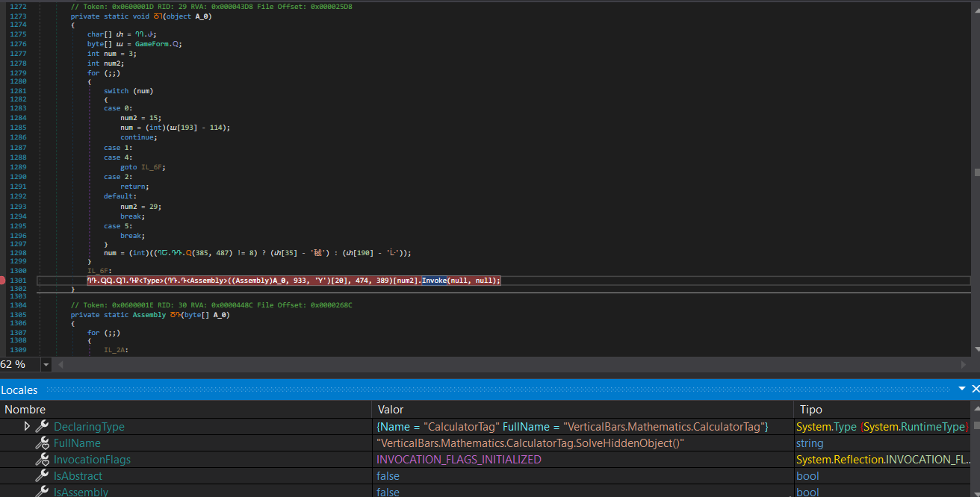Viewport: 980px width, 497px height.
Task: Click the DeclaringType property wrench icon
Action: tap(43, 427)
